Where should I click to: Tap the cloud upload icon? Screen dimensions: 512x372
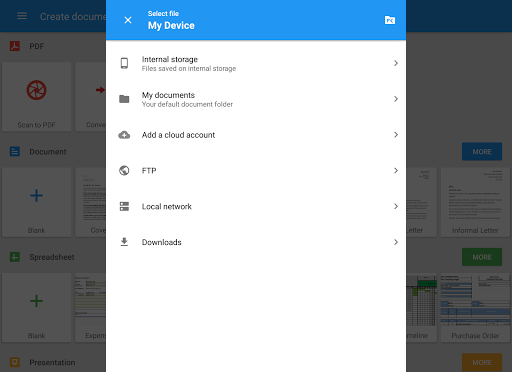tap(124, 135)
